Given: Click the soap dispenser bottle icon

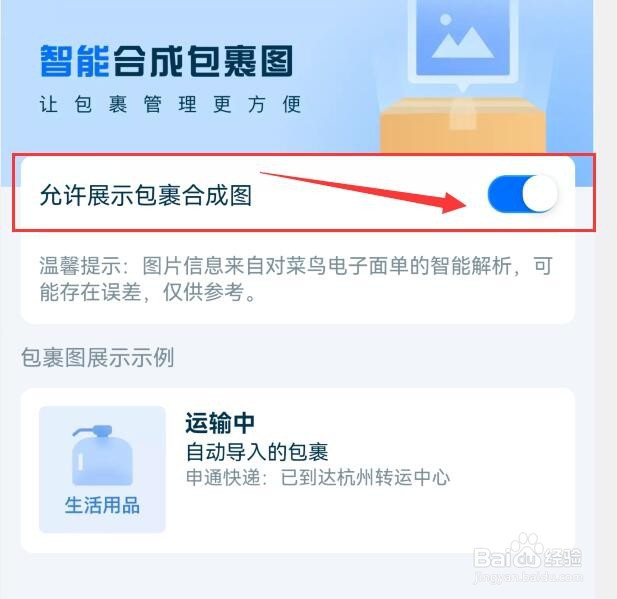Looking at the screenshot, I should coord(102,455).
